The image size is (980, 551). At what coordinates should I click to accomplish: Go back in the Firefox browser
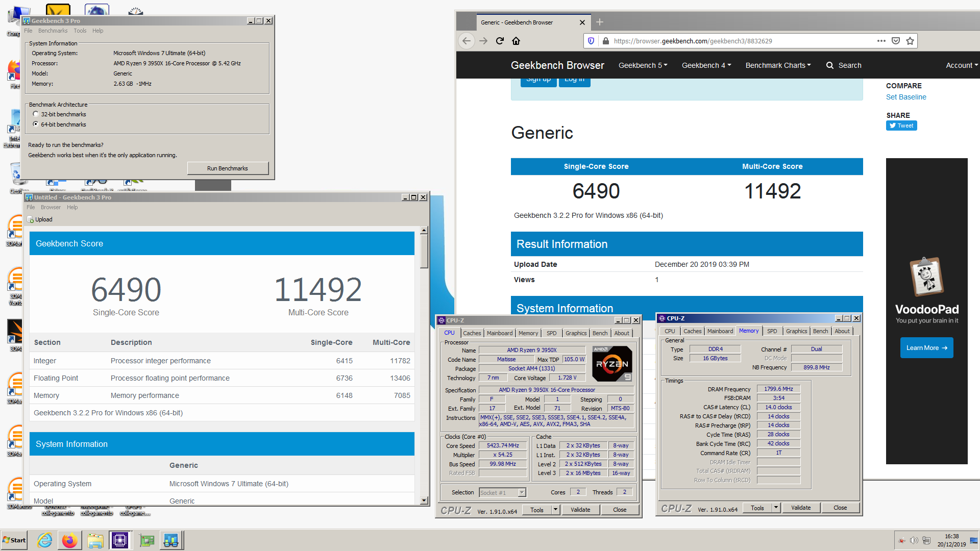[466, 41]
